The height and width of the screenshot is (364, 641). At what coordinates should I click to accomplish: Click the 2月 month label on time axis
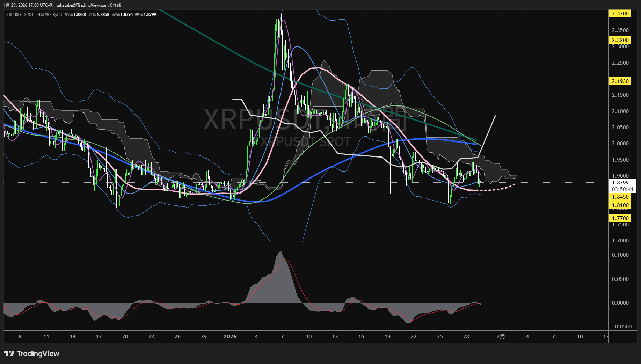(501, 337)
